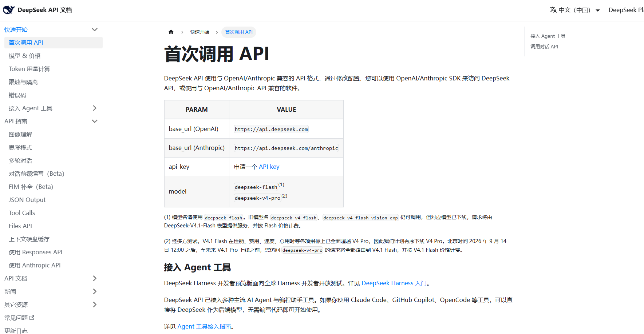Open the 中文（中国）language dropdown
644x334 pixels.
(575, 10)
